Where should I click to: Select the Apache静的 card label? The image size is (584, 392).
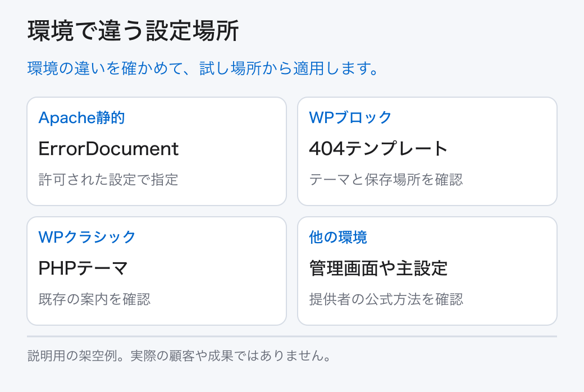[x=81, y=118]
